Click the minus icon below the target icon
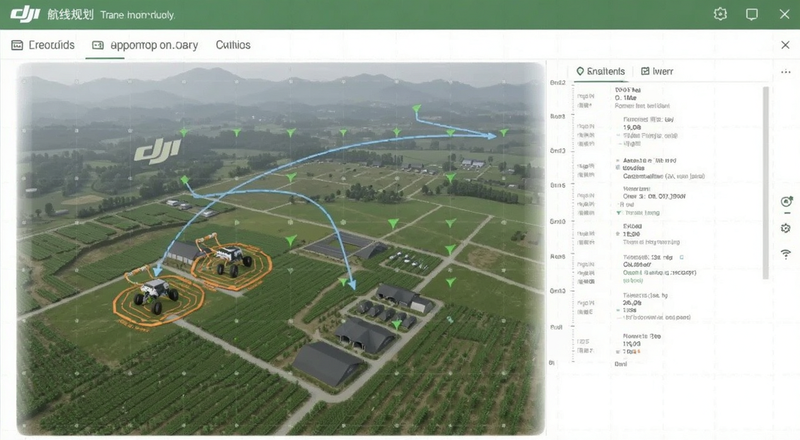800x440 pixels. click(x=787, y=213)
